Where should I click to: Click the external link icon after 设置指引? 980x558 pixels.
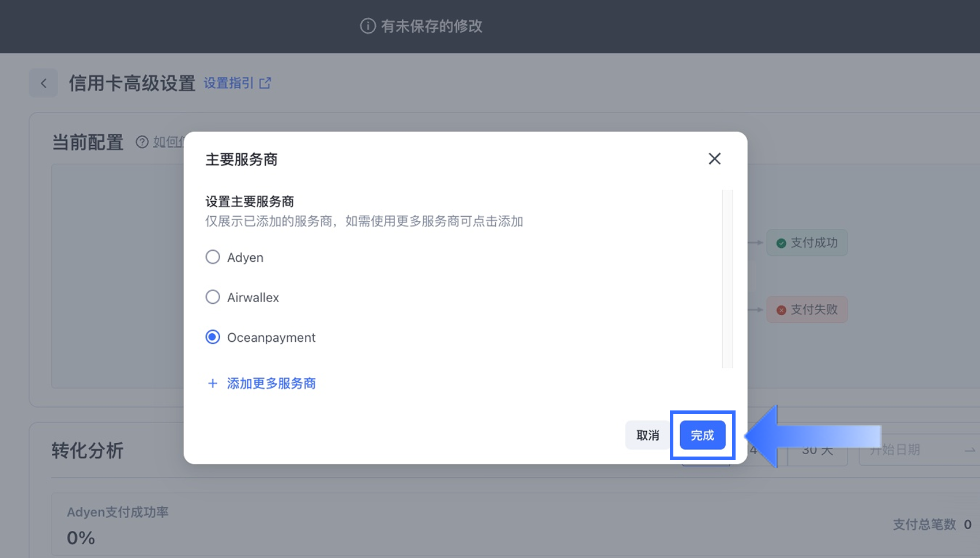[x=265, y=83]
